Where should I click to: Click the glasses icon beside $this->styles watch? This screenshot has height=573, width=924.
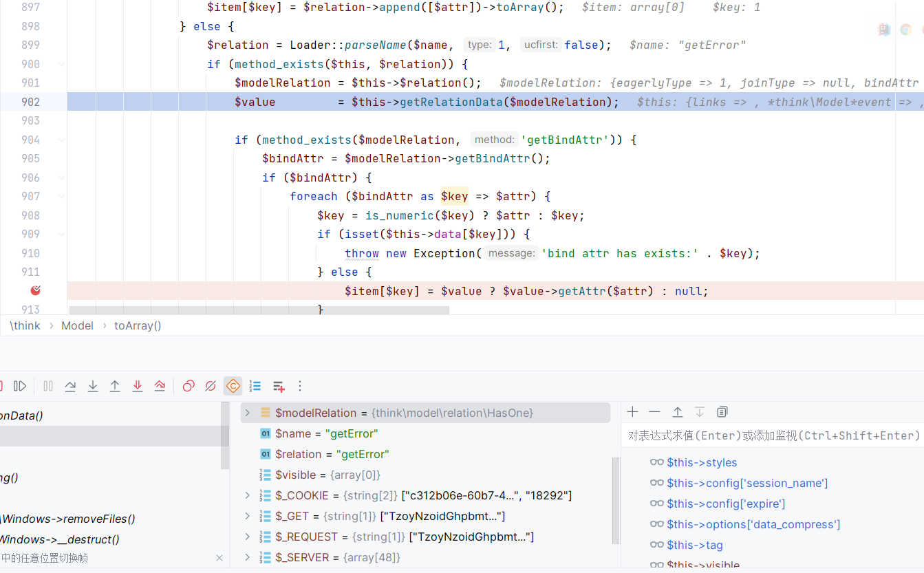tap(657, 462)
